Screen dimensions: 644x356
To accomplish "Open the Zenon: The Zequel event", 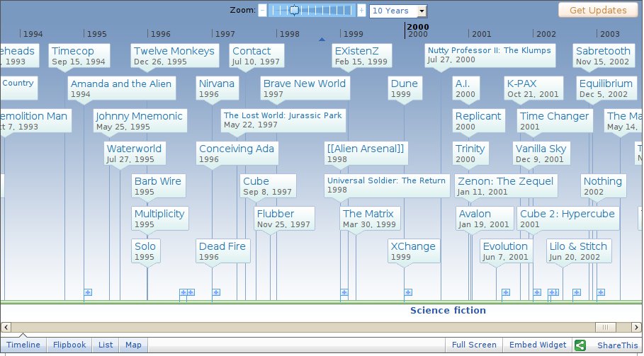I will [x=506, y=186].
